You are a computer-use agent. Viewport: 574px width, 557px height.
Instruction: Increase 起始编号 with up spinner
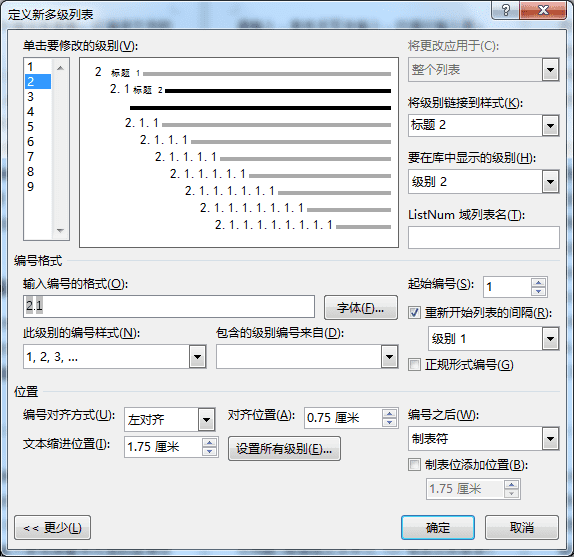pos(538,283)
